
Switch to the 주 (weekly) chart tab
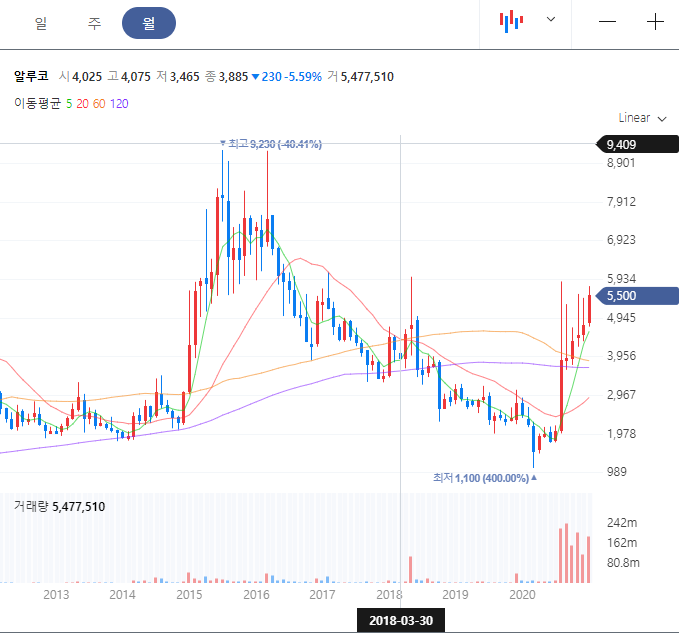coord(94,23)
